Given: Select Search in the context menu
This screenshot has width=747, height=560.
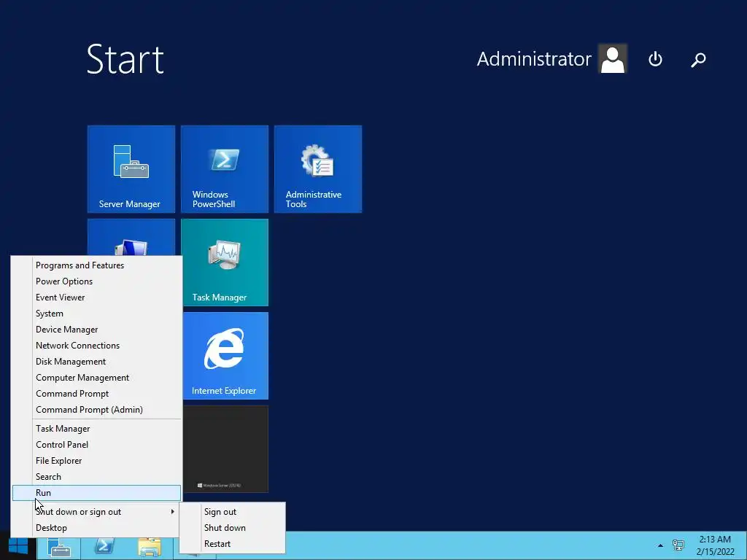Looking at the screenshot, I should (96, 477).
